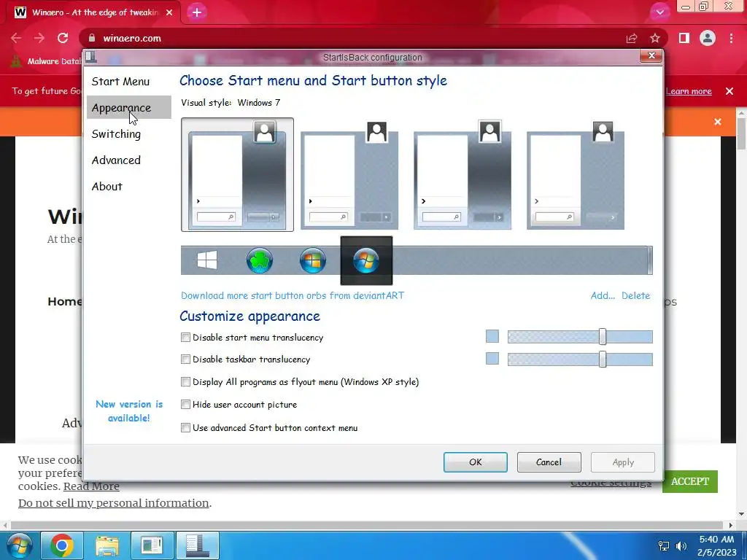
Task: Open Google Chrome from the taskbar
Action: (62, 545)
